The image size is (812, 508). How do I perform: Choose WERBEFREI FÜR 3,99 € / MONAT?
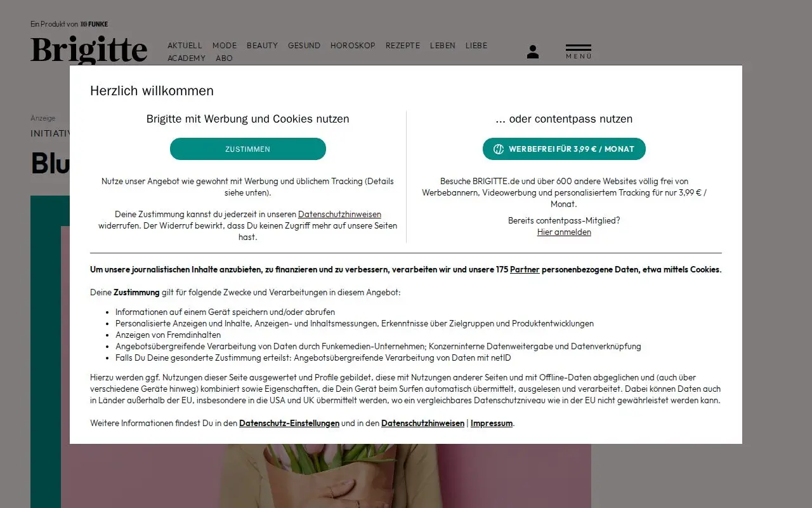coord(564,149)
